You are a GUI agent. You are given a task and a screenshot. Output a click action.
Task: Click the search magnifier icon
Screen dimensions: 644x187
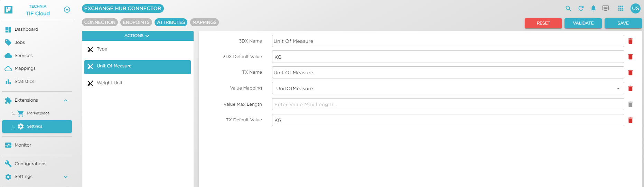[568, 8]
